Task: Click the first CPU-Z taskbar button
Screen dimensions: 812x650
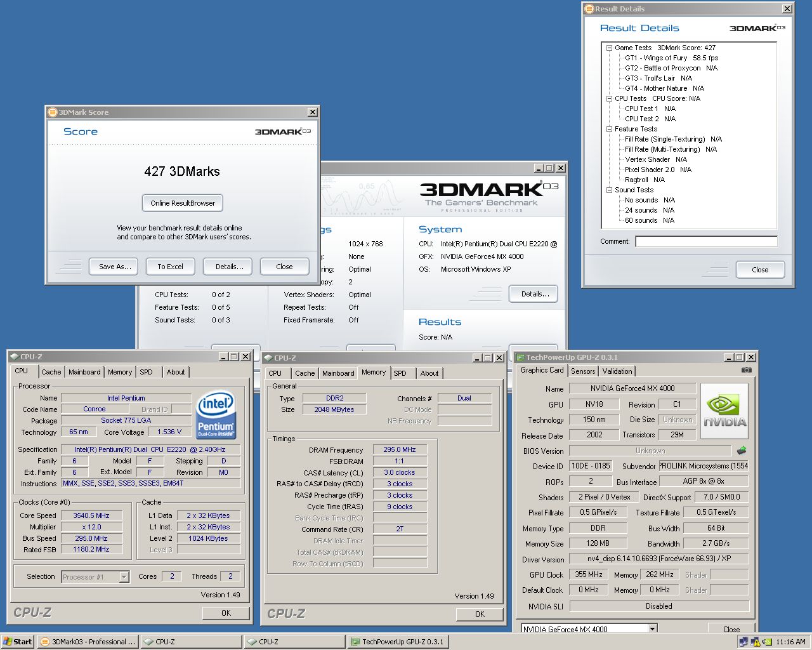Action: point(191,642)
